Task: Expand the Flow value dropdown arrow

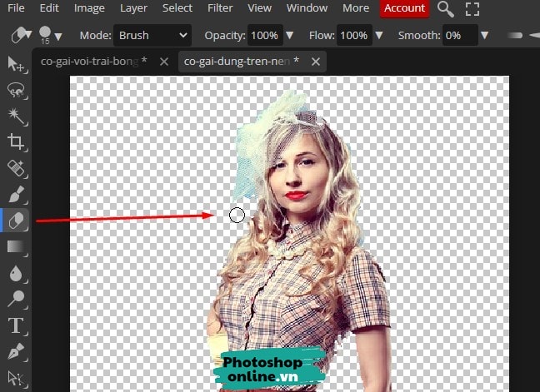Action: [x=378, y=36]
